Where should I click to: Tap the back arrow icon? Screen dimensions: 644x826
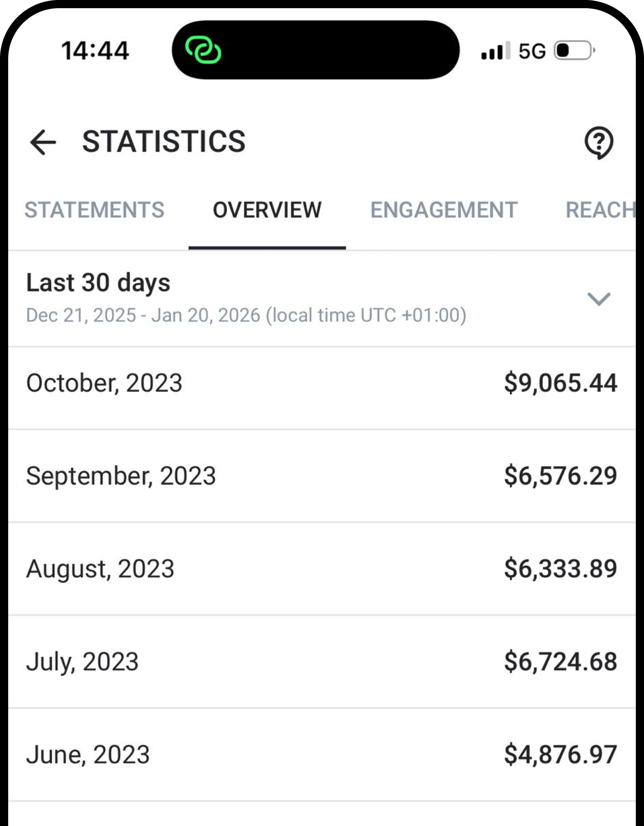click(43, 142)
